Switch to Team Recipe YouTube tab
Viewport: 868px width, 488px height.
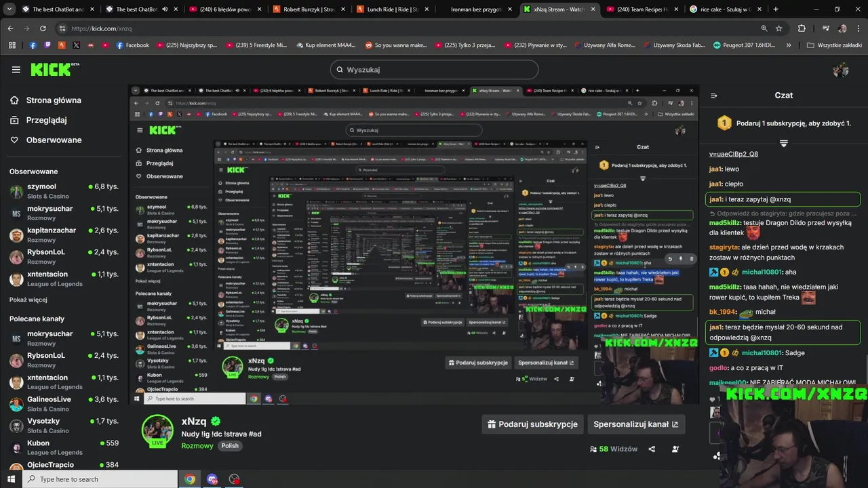click(x=642, y=9)
